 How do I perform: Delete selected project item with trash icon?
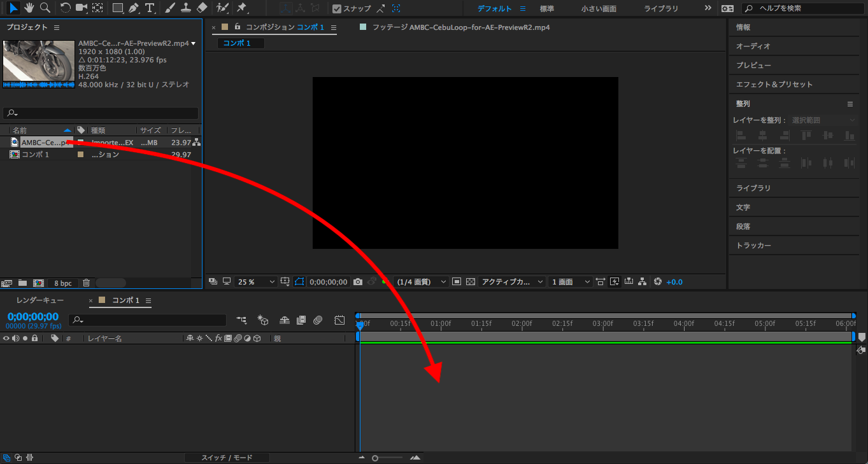(x=87, y=283)
